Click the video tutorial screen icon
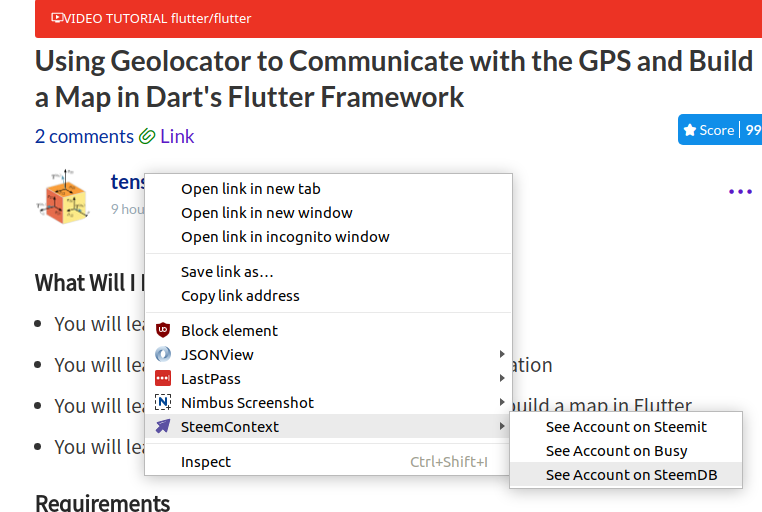The height and width of the screenshot is (512, 762). [57, 18]
